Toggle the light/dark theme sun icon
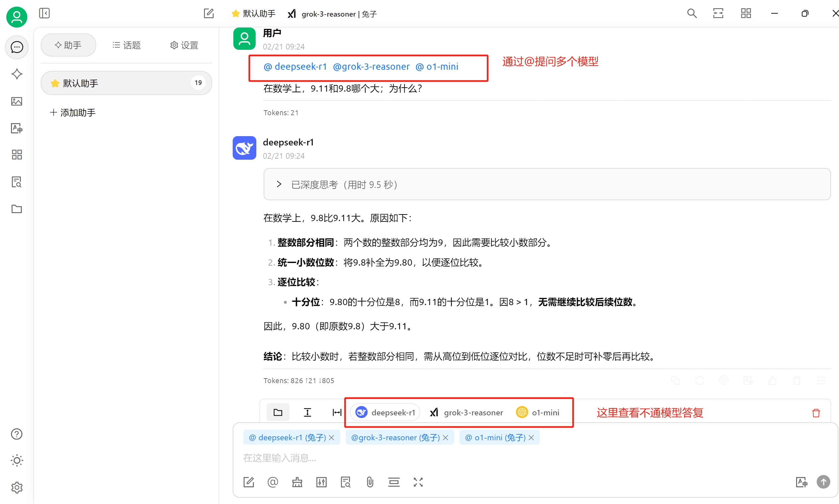This screenshot has height=504, width=839. [x=16, y=461]
